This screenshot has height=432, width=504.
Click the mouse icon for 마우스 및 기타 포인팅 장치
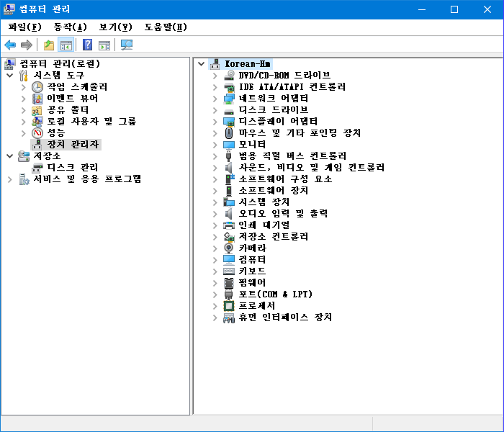coord(229,133)
